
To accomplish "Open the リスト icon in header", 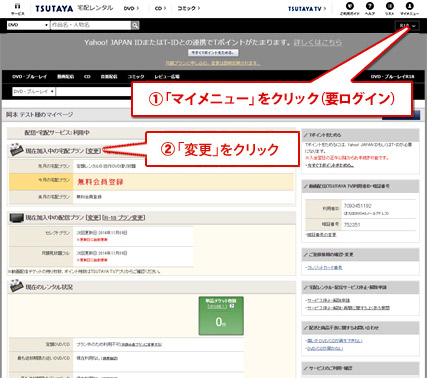I will pos(389,9).
